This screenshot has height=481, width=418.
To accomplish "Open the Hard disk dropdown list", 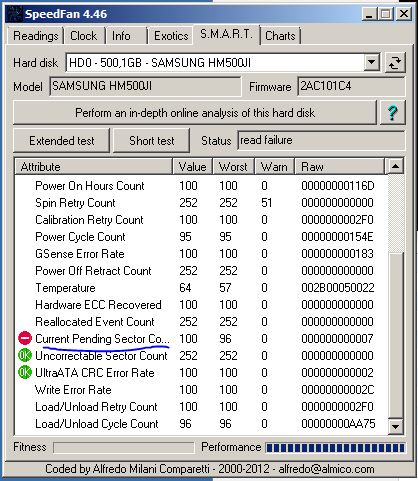I will tap(371, 62).
